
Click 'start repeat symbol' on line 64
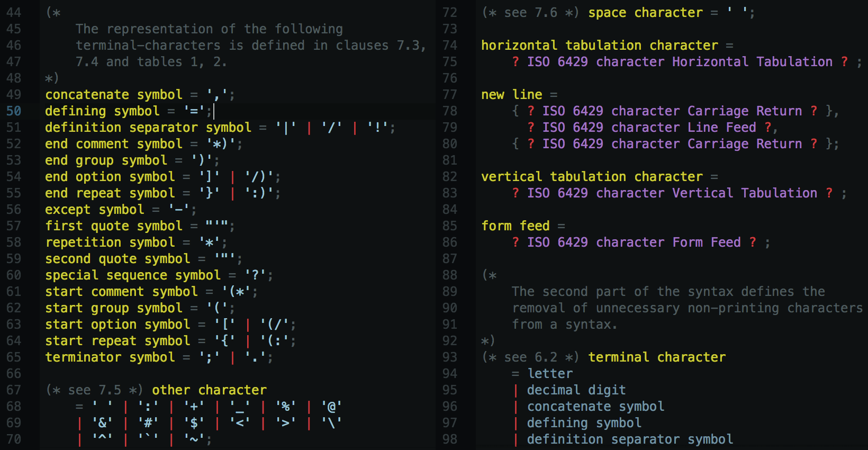coord(117,340)
